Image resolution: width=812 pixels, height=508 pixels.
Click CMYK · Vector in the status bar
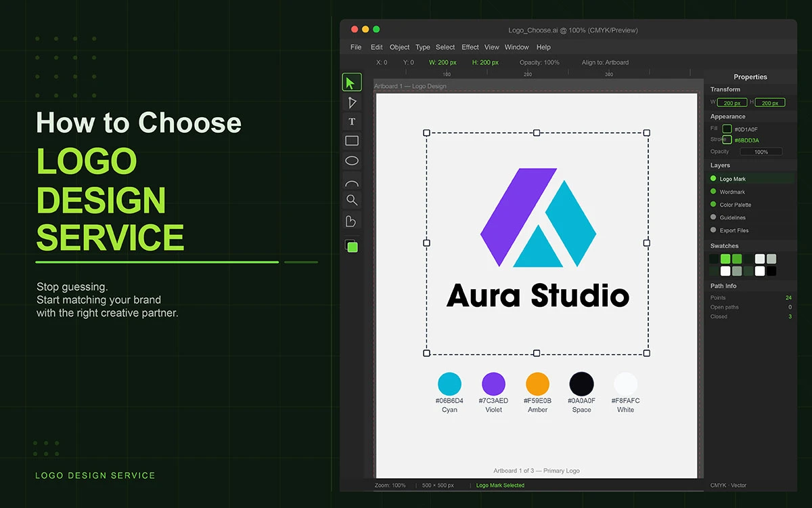click(728, 486)
